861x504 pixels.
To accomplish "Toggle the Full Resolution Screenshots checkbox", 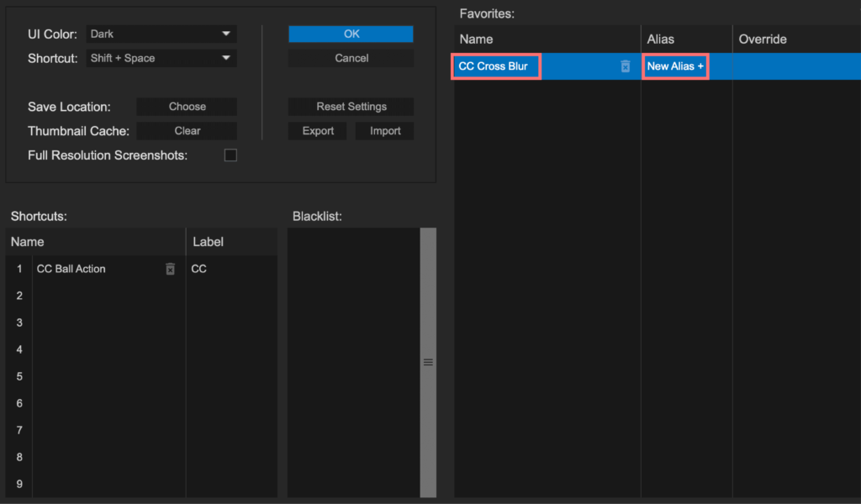I will 230,155.
